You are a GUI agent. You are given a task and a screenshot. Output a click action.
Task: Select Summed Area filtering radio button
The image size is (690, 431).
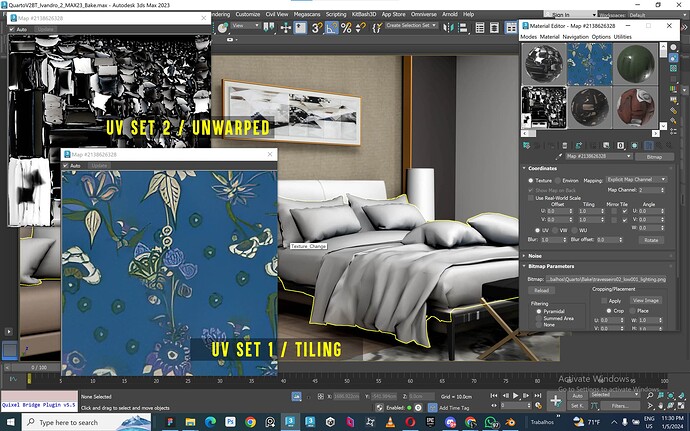539,318
